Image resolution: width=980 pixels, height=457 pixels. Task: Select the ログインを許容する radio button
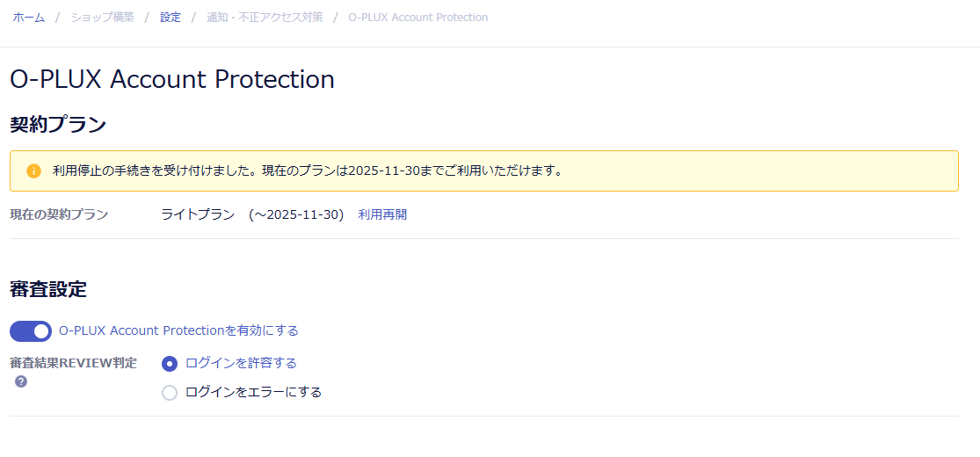point(170,363)
